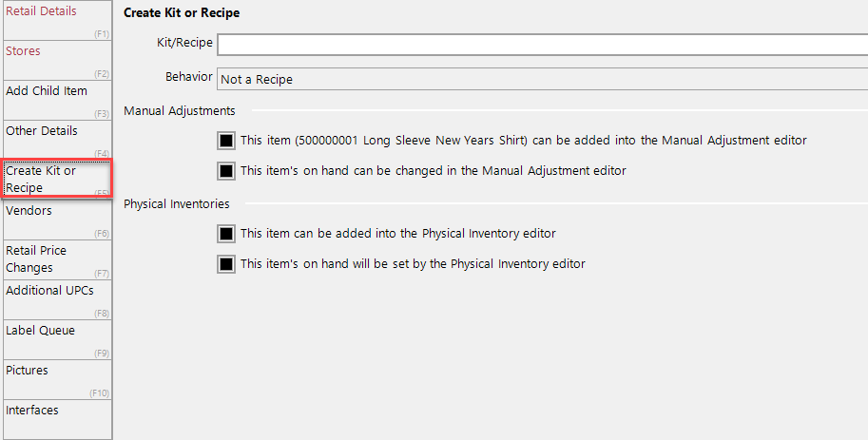Select the Additional UPCs tab
Screen dimensions: 868x440
point(58,299)
